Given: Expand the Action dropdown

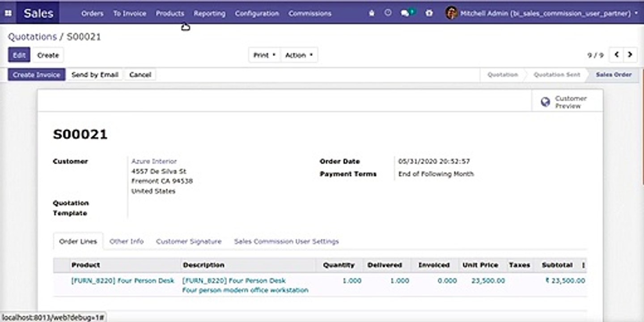Looking at the screenshot, I should point(299,55).
